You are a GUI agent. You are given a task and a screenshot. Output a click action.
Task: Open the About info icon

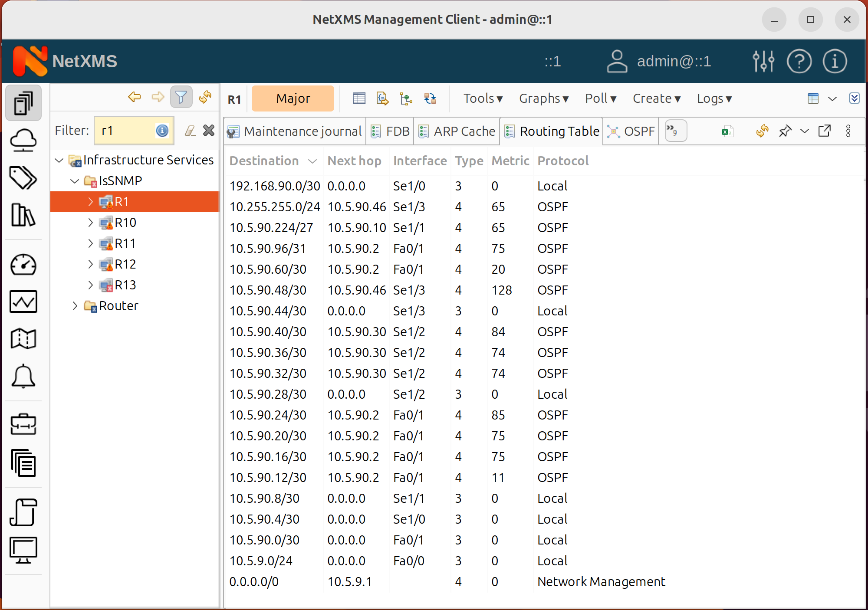pos(835,61)
